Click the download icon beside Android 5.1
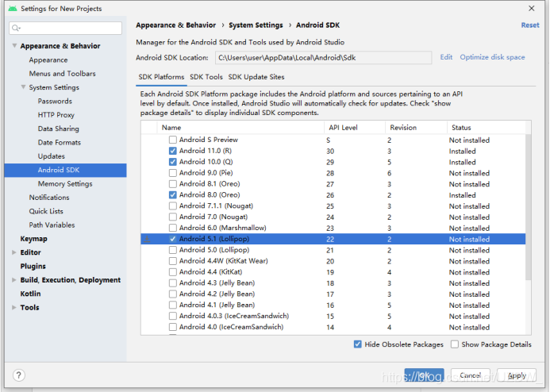Image resolution: width=550 pixels, height=392 pixels. coord(148,239)
